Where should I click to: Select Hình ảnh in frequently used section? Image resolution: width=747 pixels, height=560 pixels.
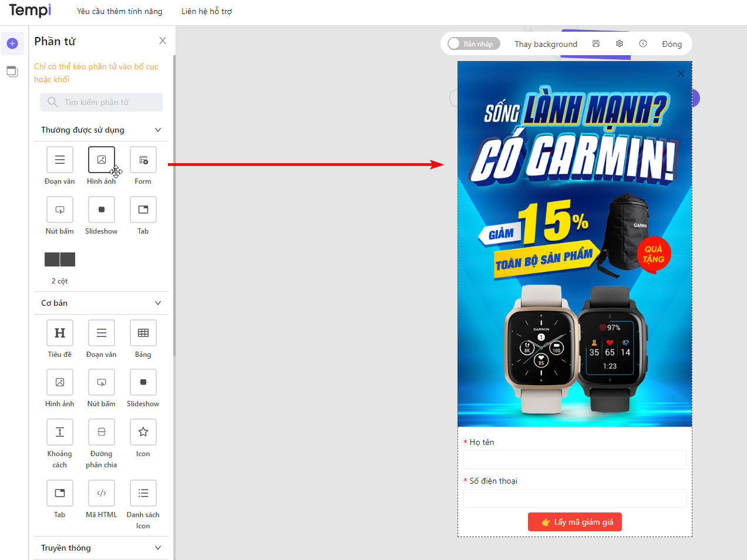click(x=102, y=160)
